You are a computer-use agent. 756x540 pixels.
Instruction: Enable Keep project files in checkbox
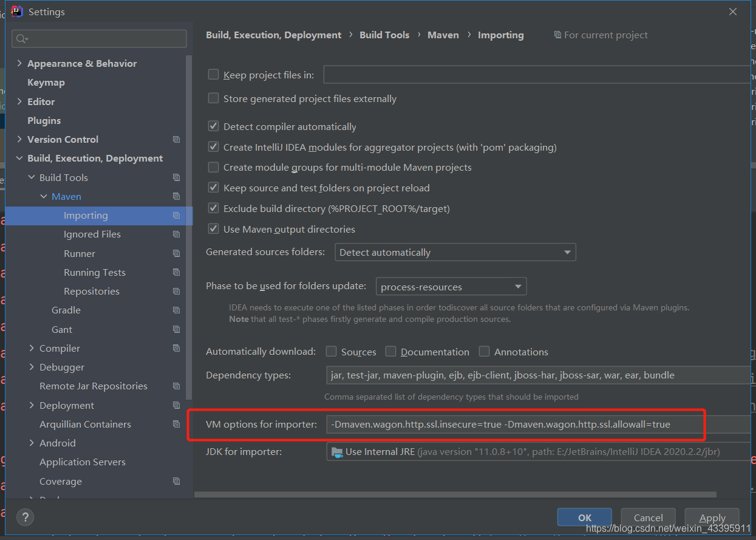pos(213,75)
